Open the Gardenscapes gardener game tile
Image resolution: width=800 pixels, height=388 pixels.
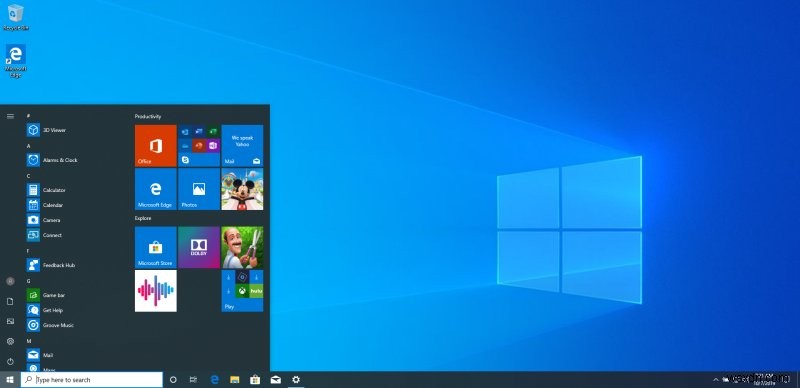click(242, 248)
